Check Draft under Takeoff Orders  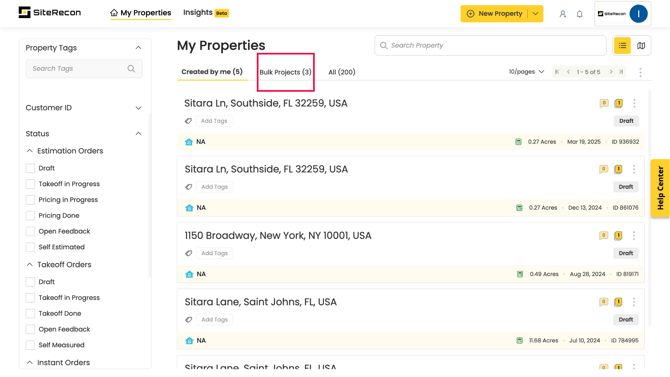pos(30,282)
